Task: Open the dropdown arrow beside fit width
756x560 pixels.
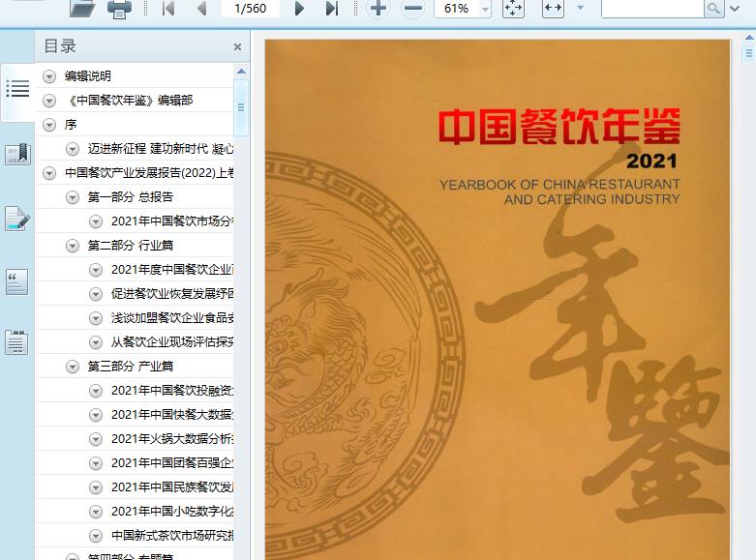Action: pos(581,8)
